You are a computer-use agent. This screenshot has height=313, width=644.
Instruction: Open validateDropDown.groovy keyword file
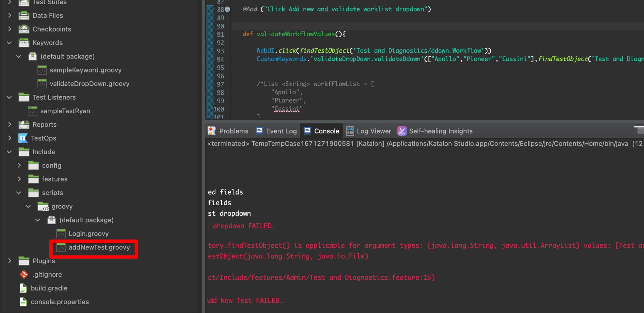click(89, 84)
